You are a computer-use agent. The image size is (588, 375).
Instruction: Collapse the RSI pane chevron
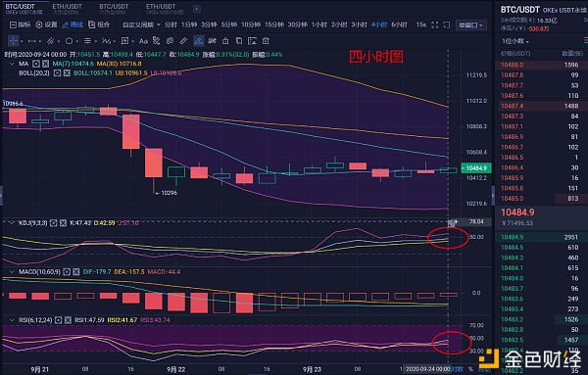12,320
